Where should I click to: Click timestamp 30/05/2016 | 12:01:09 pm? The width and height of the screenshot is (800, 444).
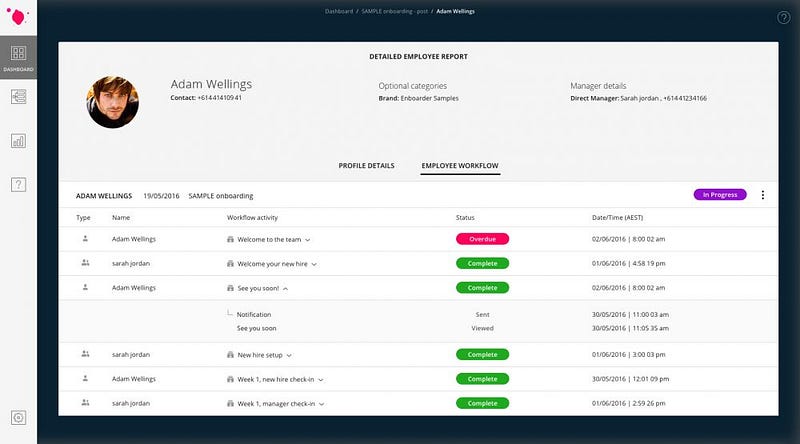630,379
